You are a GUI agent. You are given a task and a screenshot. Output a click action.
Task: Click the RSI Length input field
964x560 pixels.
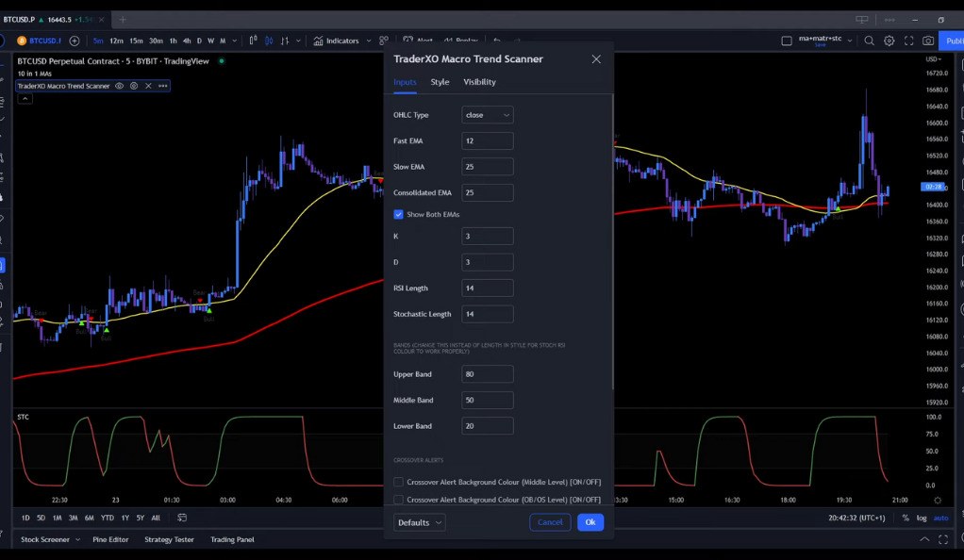(x=488, y=288)
